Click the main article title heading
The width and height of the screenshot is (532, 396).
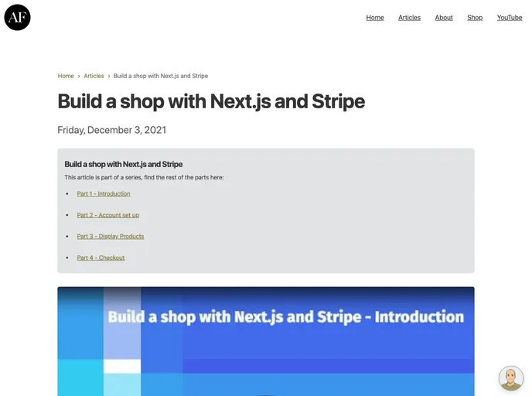click(x=211, y=101)
